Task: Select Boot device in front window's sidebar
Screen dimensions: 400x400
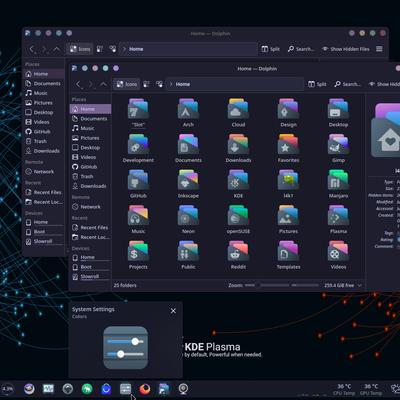Action: tap(90, 267)
